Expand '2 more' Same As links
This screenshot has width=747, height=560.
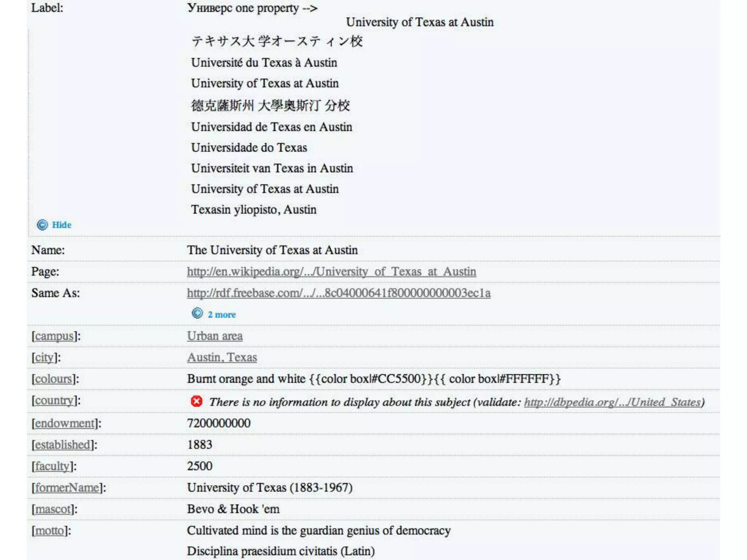[x=222, y=314]
